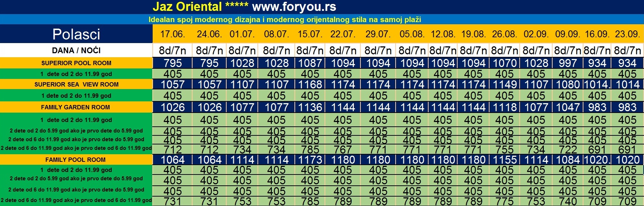The width and height of the screenshot is (644, 206).
Task: Select Family Garden Room price 1118
Action: pyautogui.click(x=504, y=107)
